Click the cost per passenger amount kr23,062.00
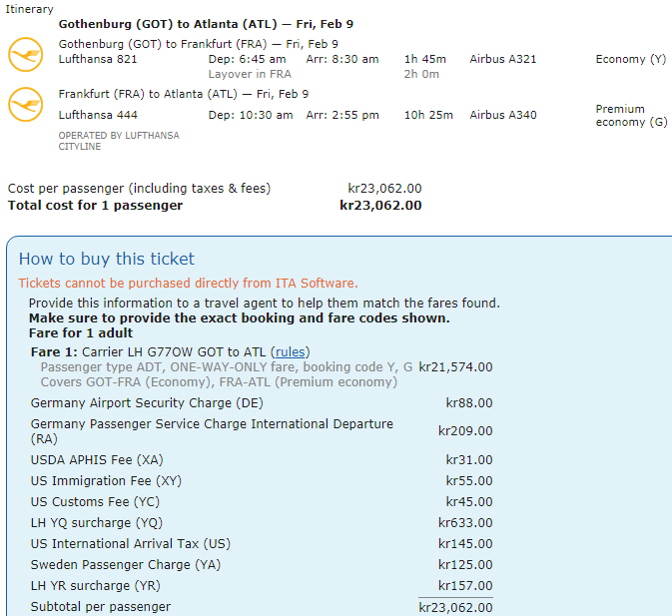 click(384, 189)
